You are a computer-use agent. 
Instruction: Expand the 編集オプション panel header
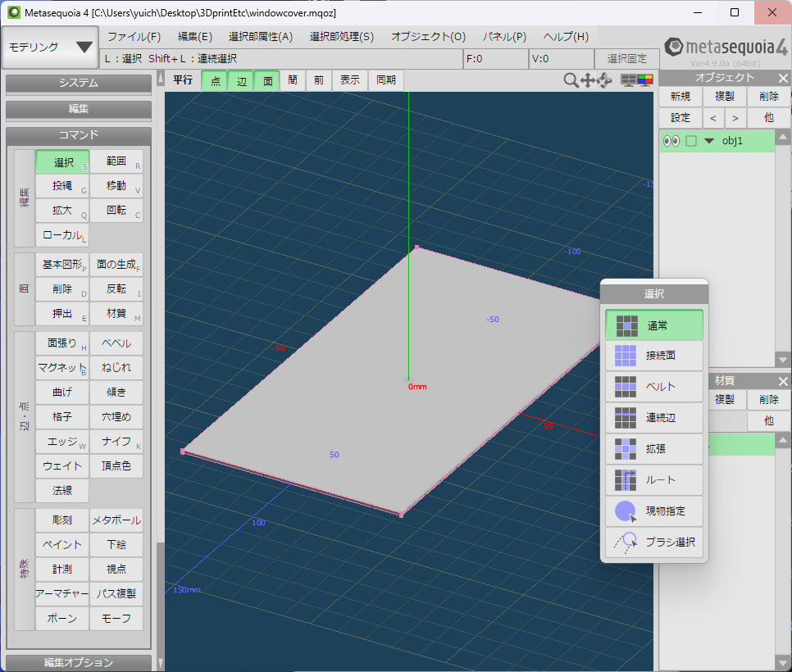(x=79, y=662)
